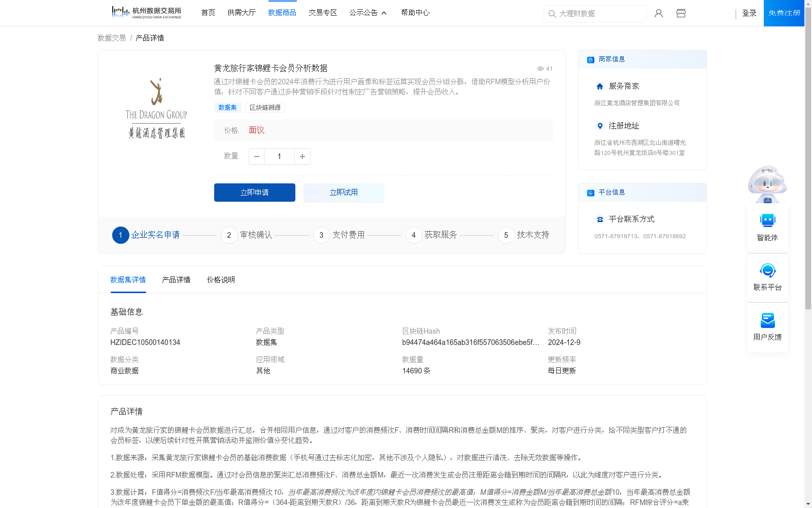This screenshot has height=508, width=812.
Task: Open 供需大厅 navigation item
Action: (x=242, y=13)
